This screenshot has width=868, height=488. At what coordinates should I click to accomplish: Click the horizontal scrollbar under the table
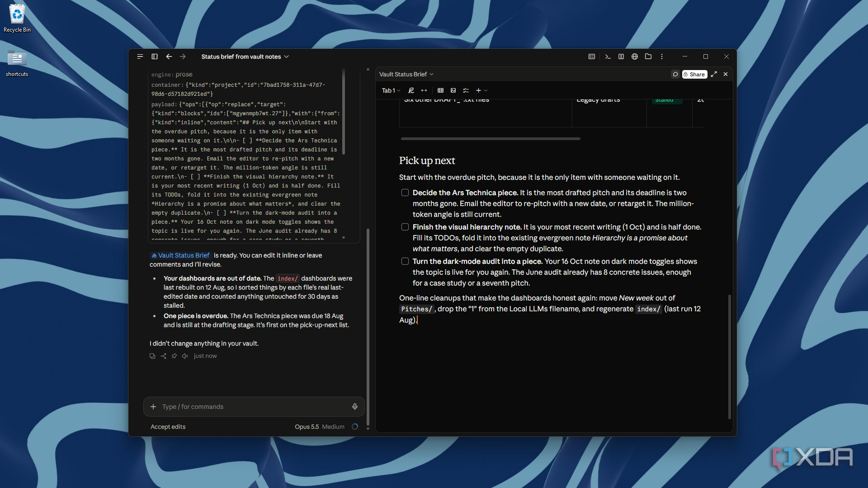point(491,139)
